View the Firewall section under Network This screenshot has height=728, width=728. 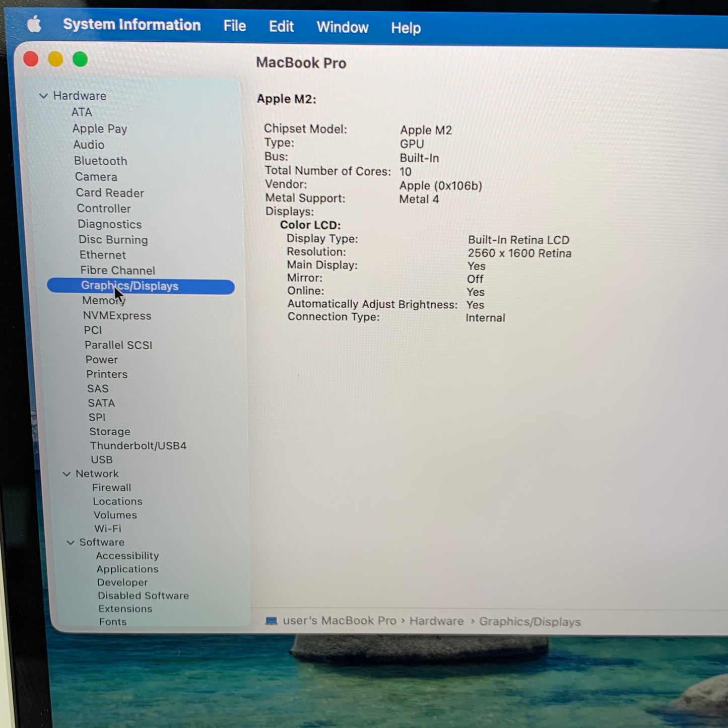point(112,487)
